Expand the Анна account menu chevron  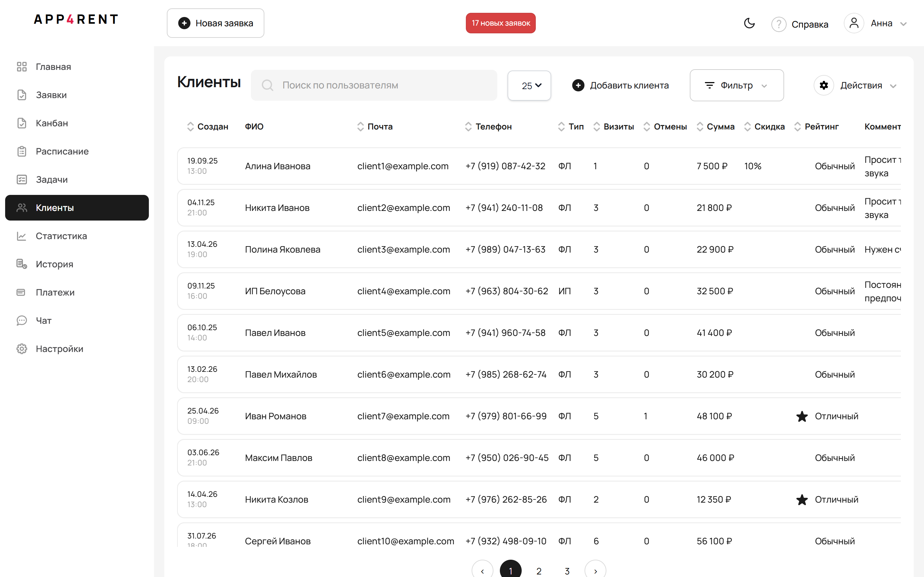coord(903,24)
